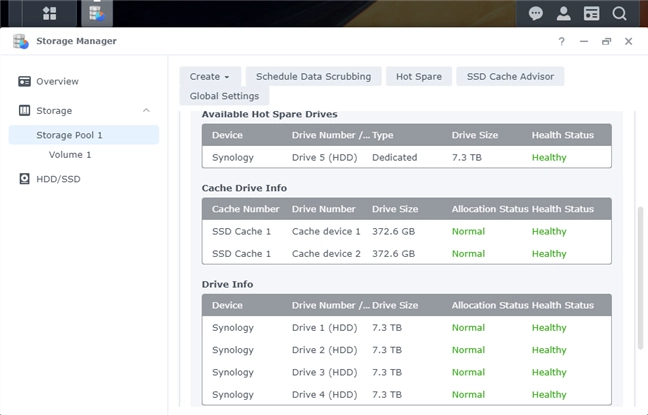Click Drive 2 (HDD) row
648x415 pixels.
point(407,350)
